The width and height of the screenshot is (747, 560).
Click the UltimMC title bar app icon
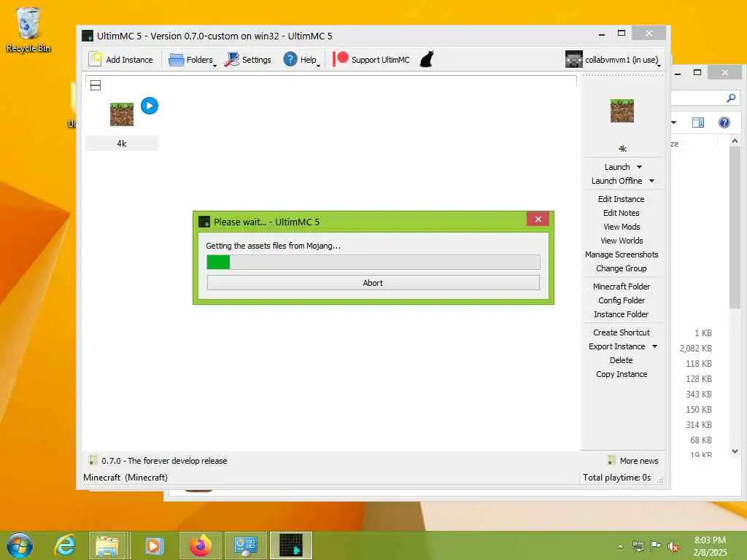tap(88, 36)
